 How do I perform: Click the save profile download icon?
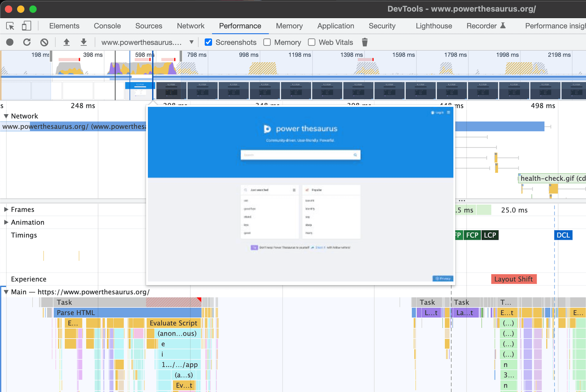tap(84, 42)
